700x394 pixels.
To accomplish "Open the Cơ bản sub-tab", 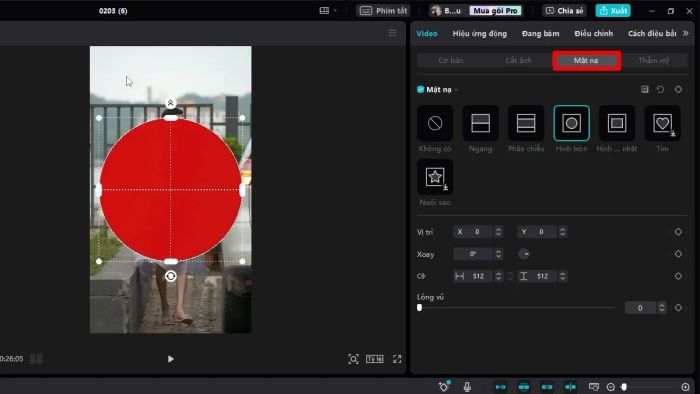I will (451, 60).
